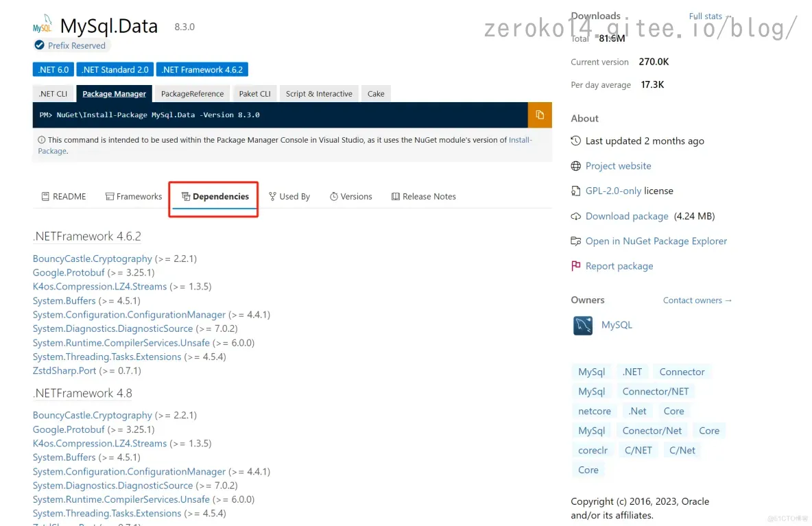
Task: Open System.Buffers under .NETFramework 4.6.2
Action: 64,301
